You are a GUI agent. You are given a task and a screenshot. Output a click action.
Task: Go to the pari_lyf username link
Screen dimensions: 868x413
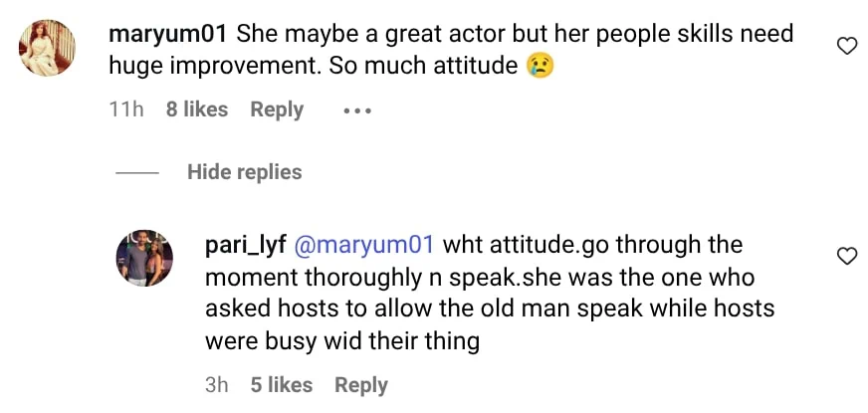(245, 245)
